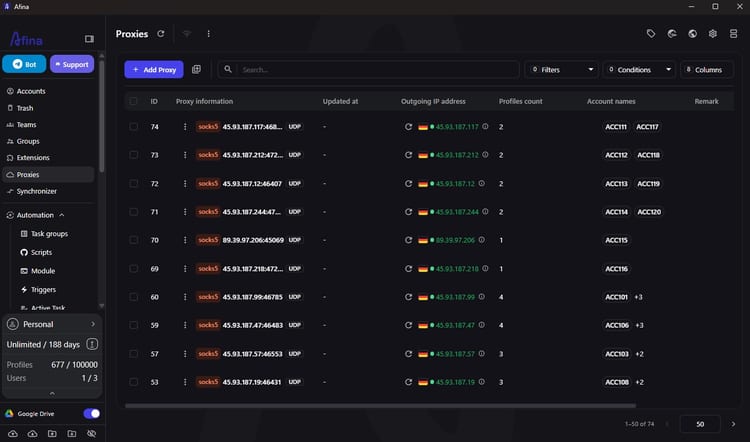This screenshot has height=442, width=750.
Task: Open row menu for proxy ID 74
Action: point(185,127)
